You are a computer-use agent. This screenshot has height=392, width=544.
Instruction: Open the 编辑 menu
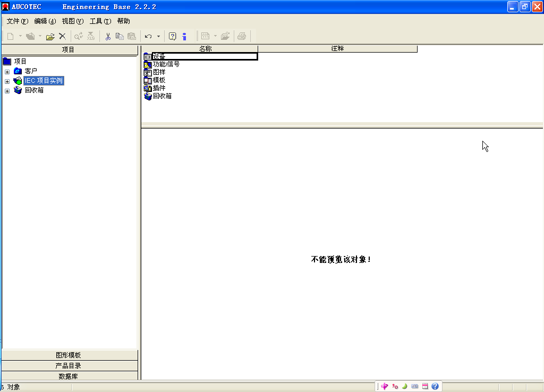45,21
